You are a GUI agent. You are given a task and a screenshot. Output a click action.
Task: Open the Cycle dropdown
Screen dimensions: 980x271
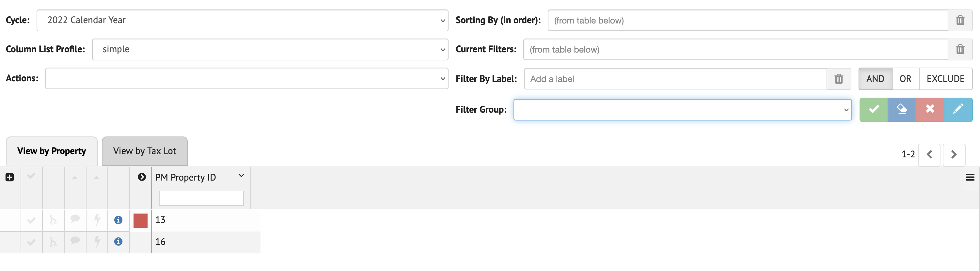[x=242, y=20]
